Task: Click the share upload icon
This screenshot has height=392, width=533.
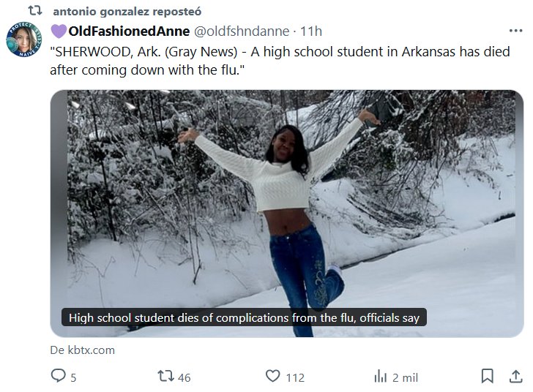Action: click(514, 377)
